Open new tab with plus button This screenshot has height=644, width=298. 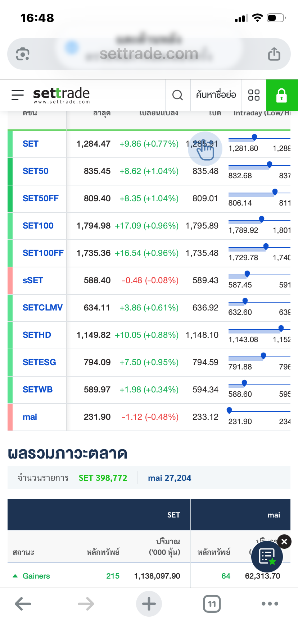(149, 604)
